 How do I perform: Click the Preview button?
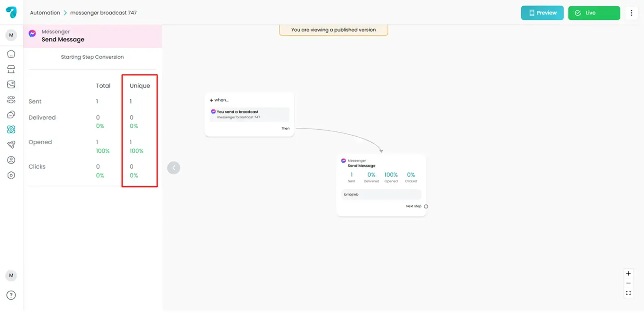pyautogui.click(x=542, y=13)
